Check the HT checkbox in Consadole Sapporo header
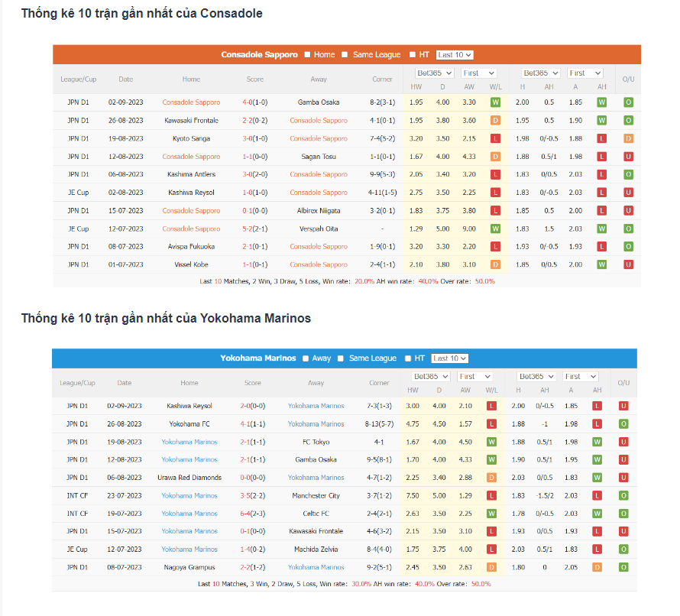 coord(413,55)
